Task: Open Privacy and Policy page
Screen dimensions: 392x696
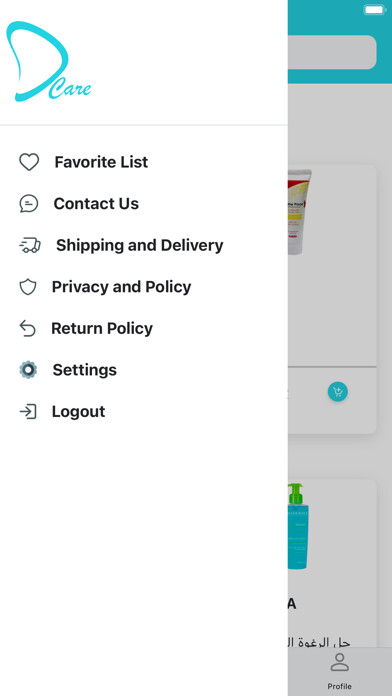Action: point(121,287)
